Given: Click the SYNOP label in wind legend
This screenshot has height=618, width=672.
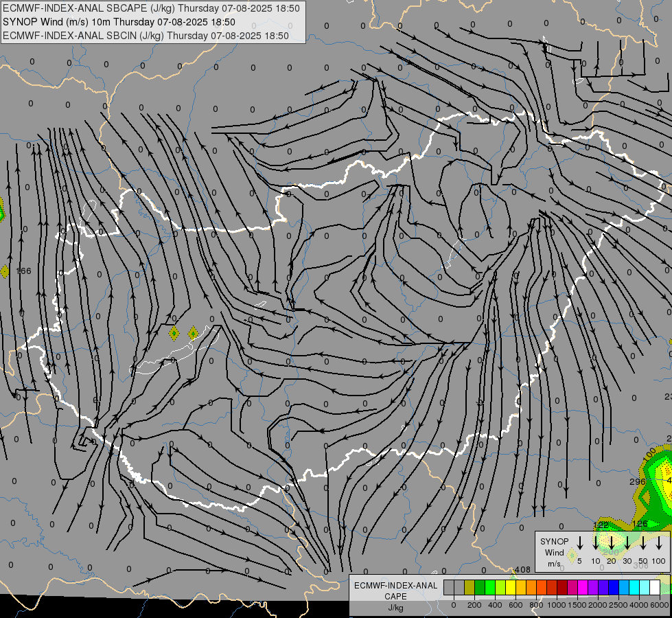Looking at the screenshot, I should [x=554, y=541].
